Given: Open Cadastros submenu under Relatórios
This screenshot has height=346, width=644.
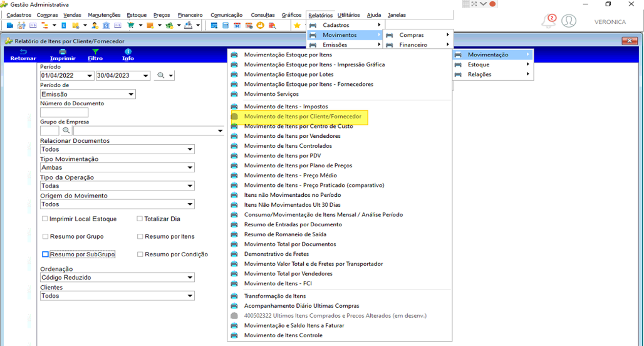Looking at the screenshot, I should [x=345, y=25].
